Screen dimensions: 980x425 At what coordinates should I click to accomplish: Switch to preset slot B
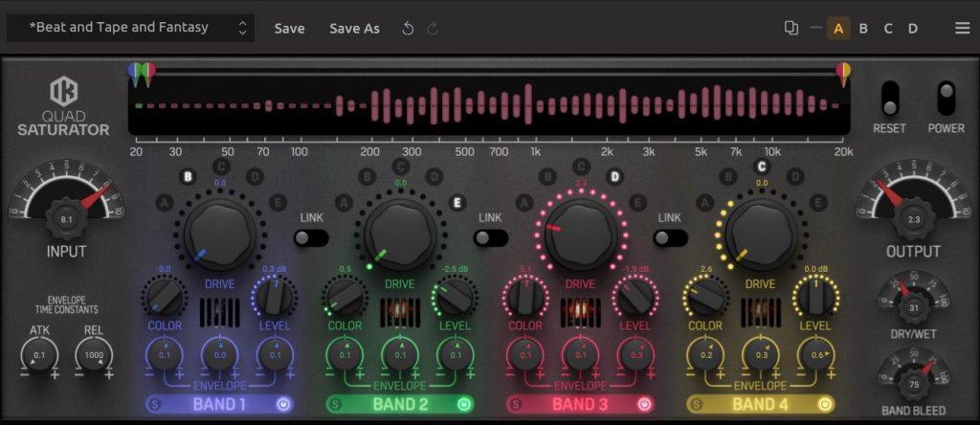[x=863, y=29]
